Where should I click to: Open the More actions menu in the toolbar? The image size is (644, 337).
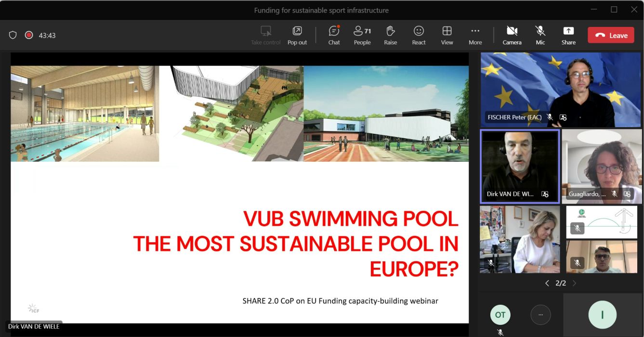click(x=475, y=35)
